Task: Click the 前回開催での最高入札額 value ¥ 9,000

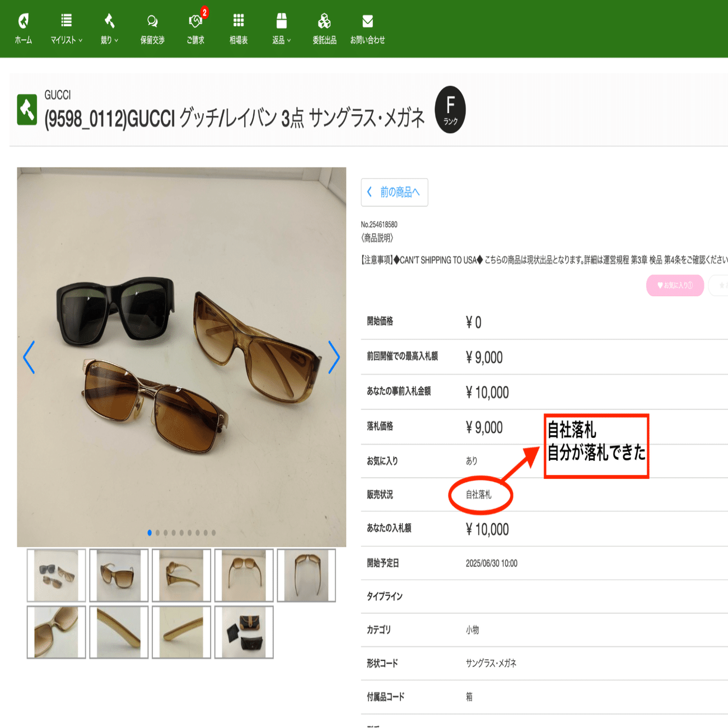Action: [x=484, y=357]
